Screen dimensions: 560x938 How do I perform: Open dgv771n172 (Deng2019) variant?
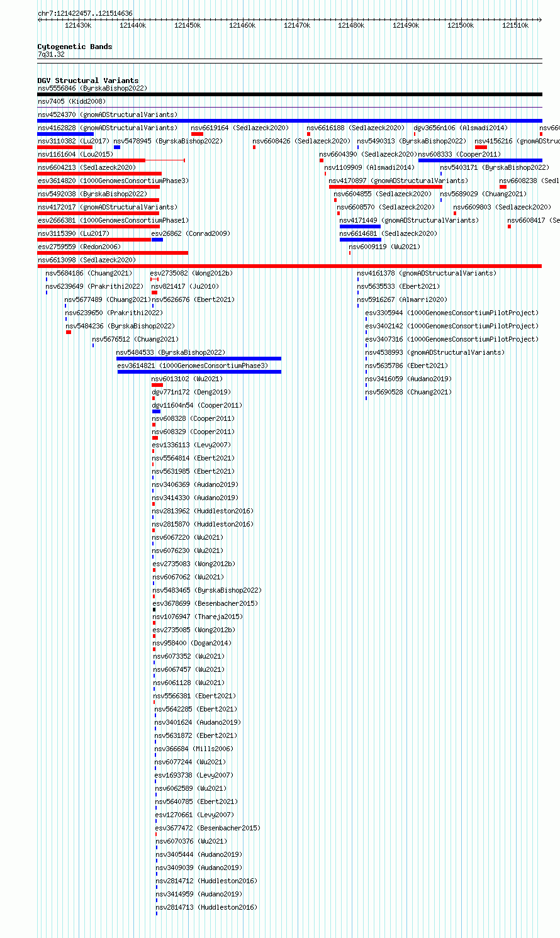click(x=191, y=392)
